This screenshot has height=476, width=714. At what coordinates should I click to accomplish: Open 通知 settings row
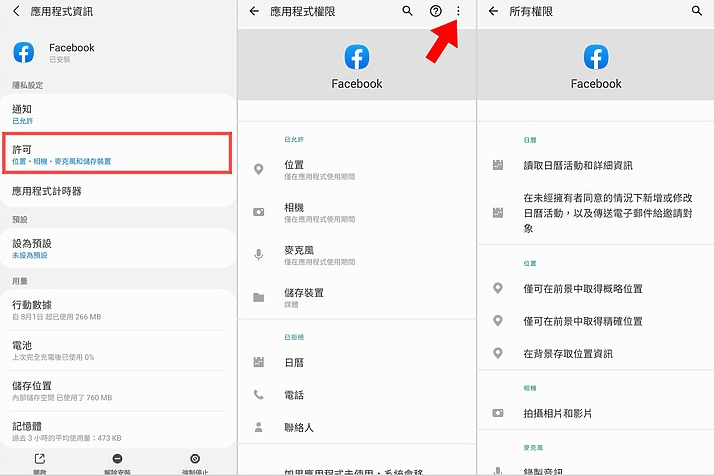click(117, 114)
